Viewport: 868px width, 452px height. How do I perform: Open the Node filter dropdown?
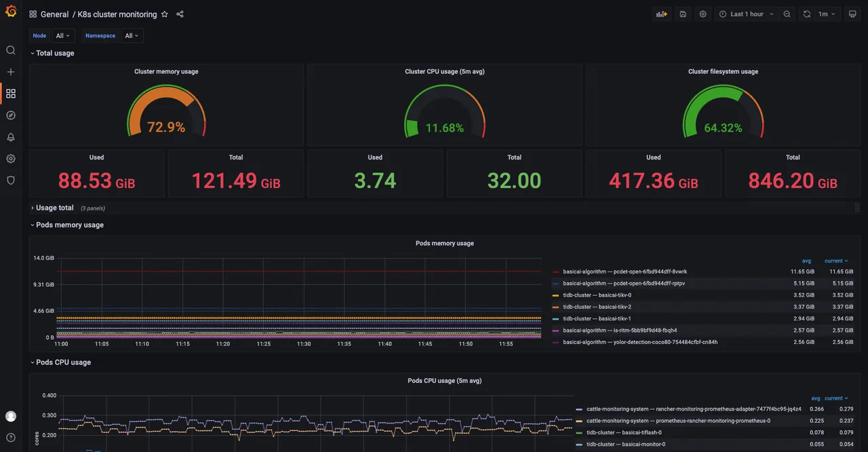(x=62, y=35)
